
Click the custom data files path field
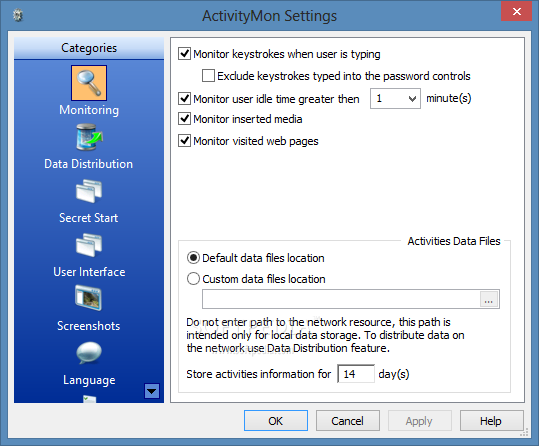(341, 299)
